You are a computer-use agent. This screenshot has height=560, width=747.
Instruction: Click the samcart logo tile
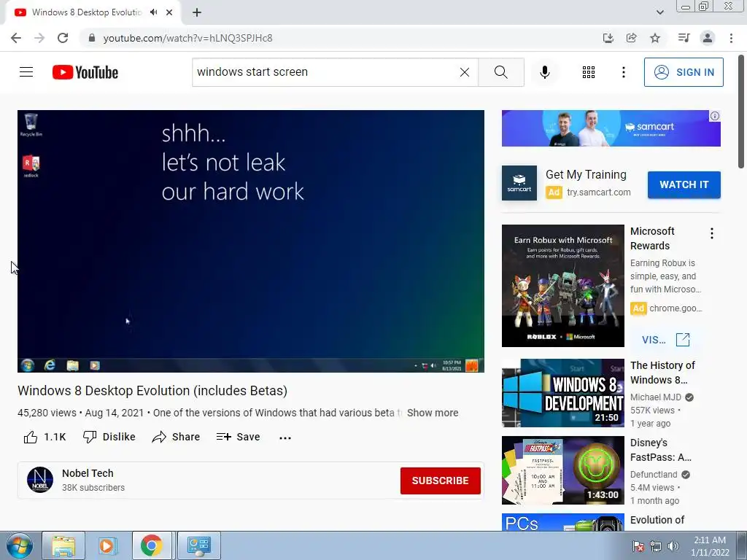[519, 183]
